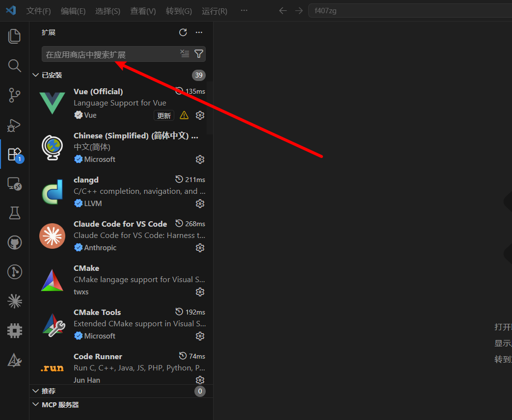Image resolution: width=512 pixels, height=420 pixels.
Task: Open the Search view in activity bar
Action: [x=14, y=66]
